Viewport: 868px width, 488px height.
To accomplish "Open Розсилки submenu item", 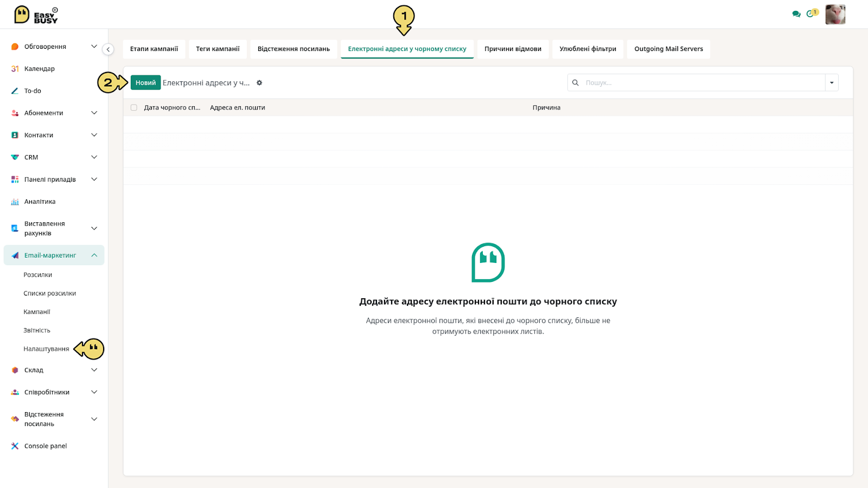I will 38,275.
